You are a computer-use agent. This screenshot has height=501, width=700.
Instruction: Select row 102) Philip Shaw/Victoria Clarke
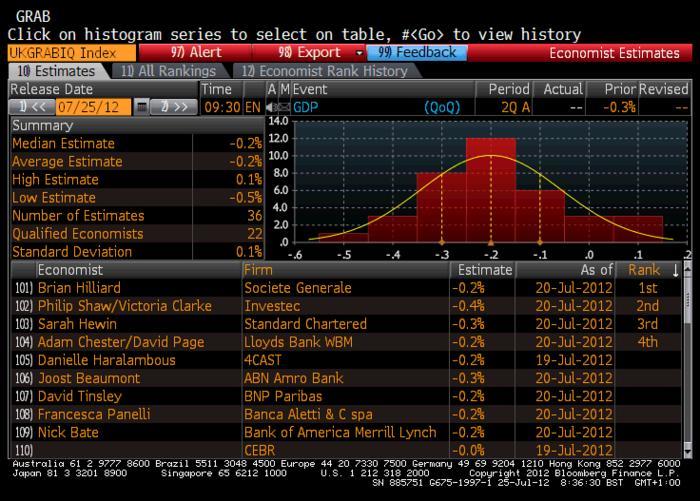(x=346, y=306)
